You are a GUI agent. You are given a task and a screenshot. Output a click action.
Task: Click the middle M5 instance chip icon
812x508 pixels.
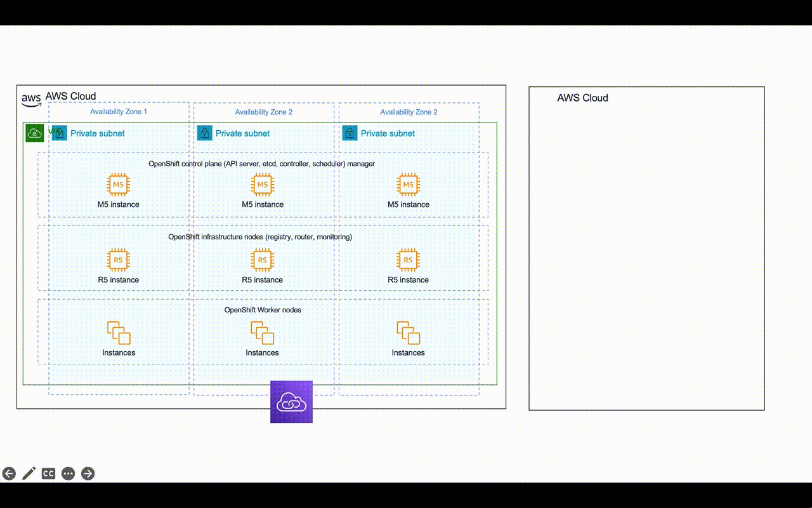pos(262,185)
